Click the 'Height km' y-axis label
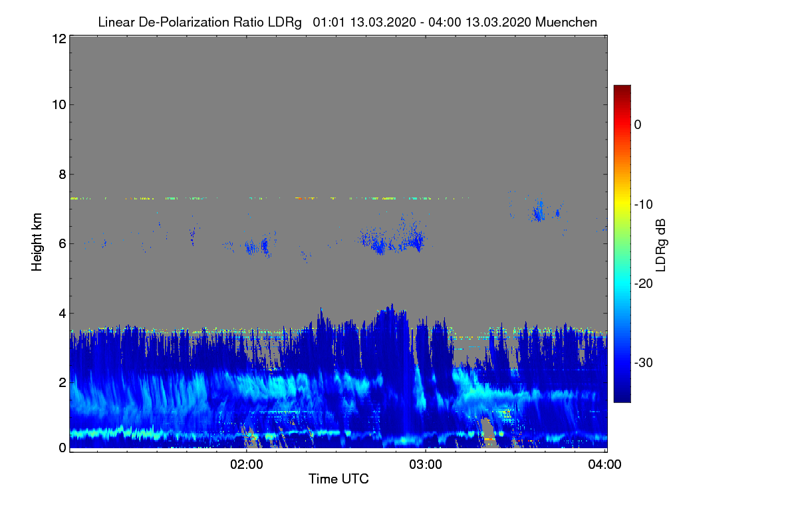 [x=36, y=242]
